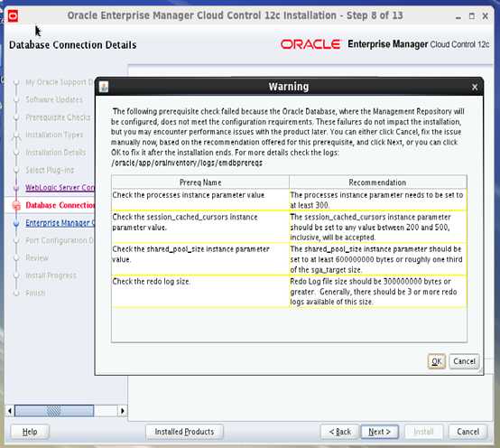This screenshot has width=500, height=448.
Task: Click the sidebar horizontal scrollbar thumb
Action: 54,411
